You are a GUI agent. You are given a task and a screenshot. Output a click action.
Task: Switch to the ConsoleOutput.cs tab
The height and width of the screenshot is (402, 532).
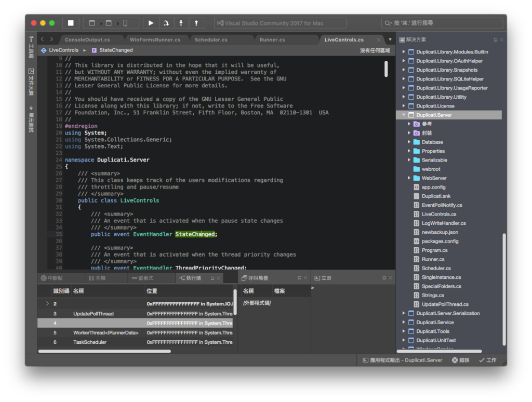[87, 39]
